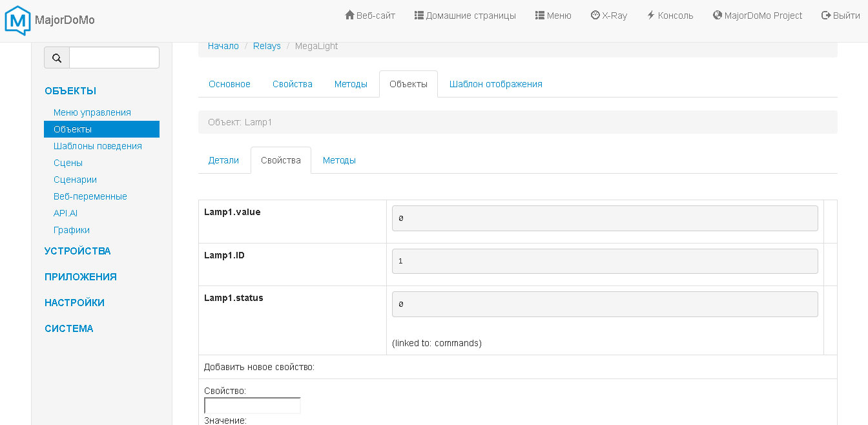Image resolution: width=868 pixels, height=425 pixels.
Task: Click the search magnifier icon
Action: pos(57,58)
